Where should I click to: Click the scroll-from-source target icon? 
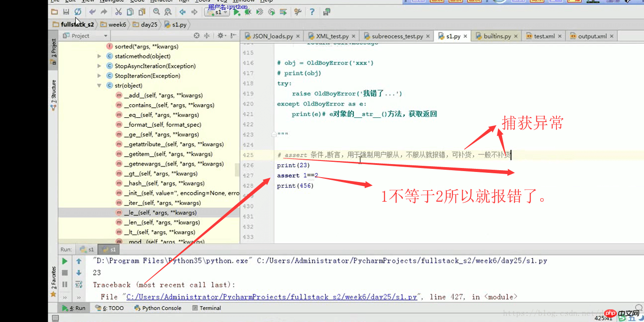pos(197,36)
